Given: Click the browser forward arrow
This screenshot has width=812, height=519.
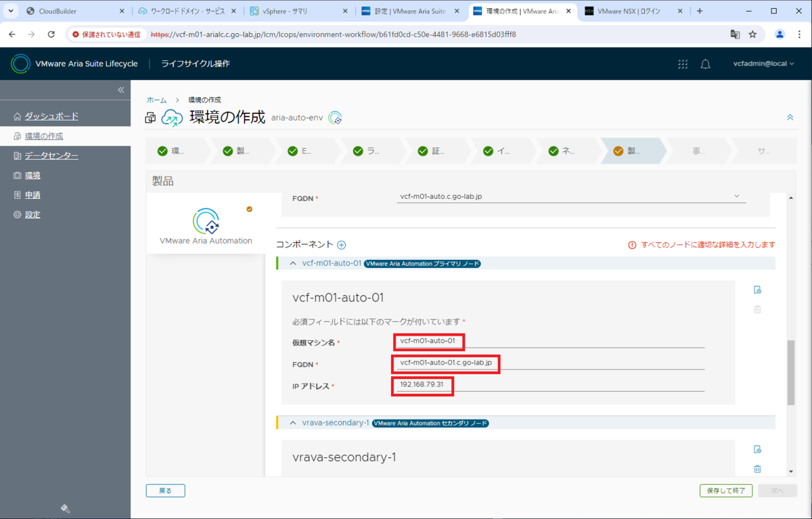Looking at the screenshot, I should [x=32, y=34].
